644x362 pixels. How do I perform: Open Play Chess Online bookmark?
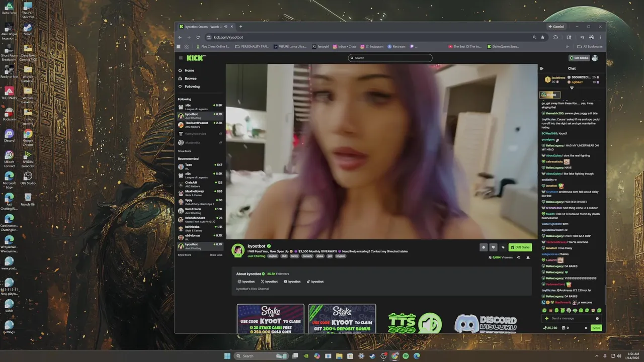[213, 46]
